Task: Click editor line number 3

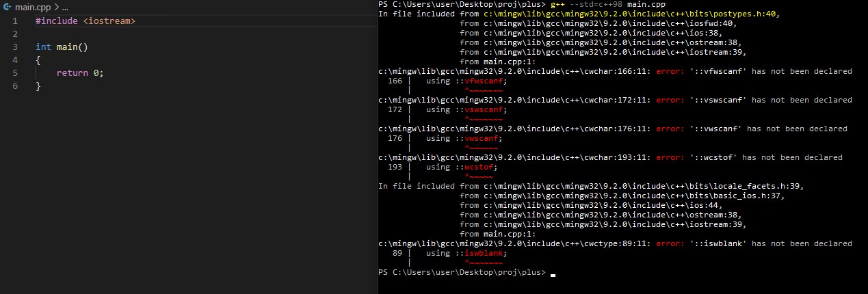Action: point(14,47)
